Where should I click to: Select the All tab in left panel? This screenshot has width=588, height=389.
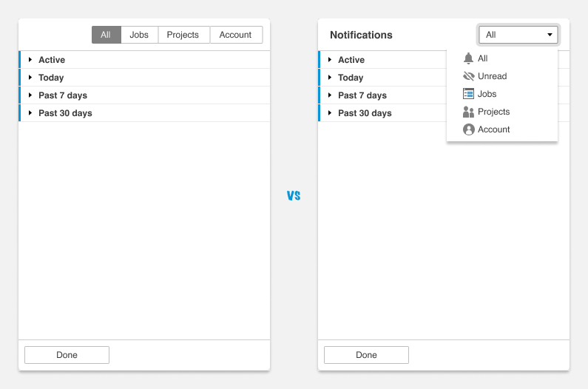click(106, 35)
